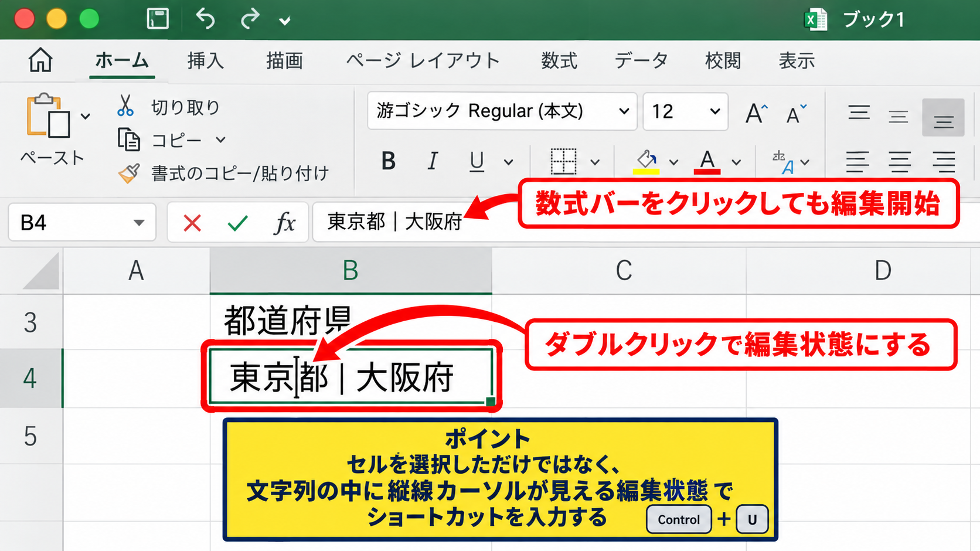Align text left

(x=857, y=162)
